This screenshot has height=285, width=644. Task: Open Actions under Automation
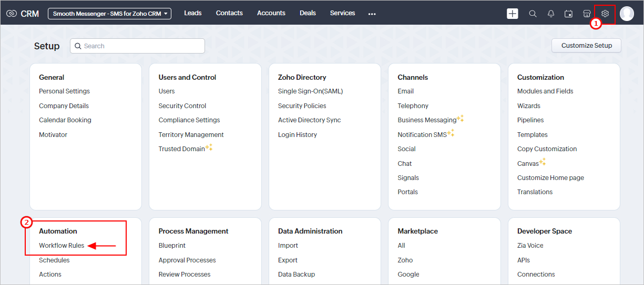coord(50,275)
